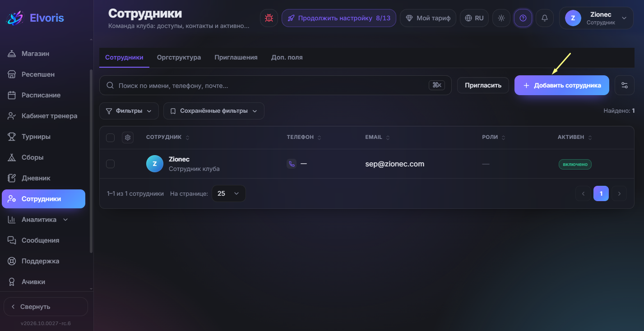Click the Elvoris logo

click(35, 18)
